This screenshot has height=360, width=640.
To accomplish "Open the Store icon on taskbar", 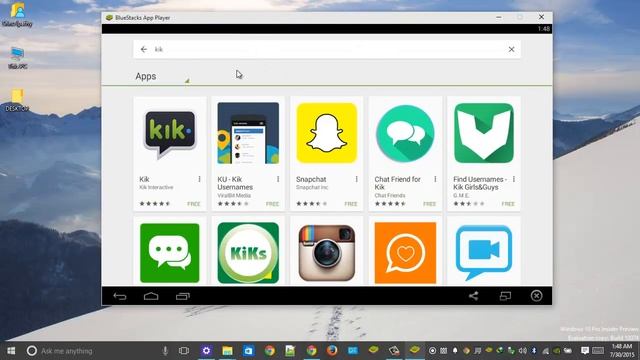I will tap(248, 351).
